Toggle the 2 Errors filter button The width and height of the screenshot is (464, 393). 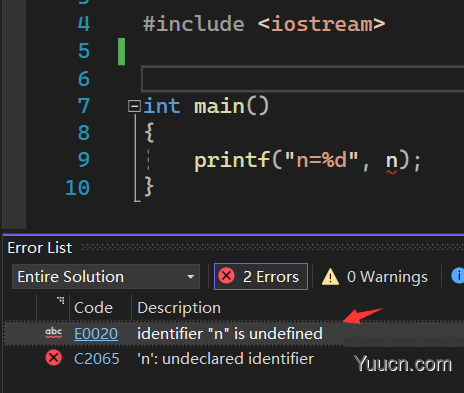(261, 277)
